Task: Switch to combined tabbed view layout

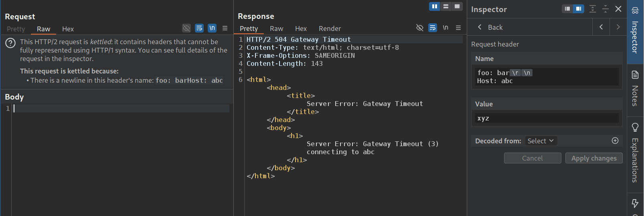Action: (457, 6)
